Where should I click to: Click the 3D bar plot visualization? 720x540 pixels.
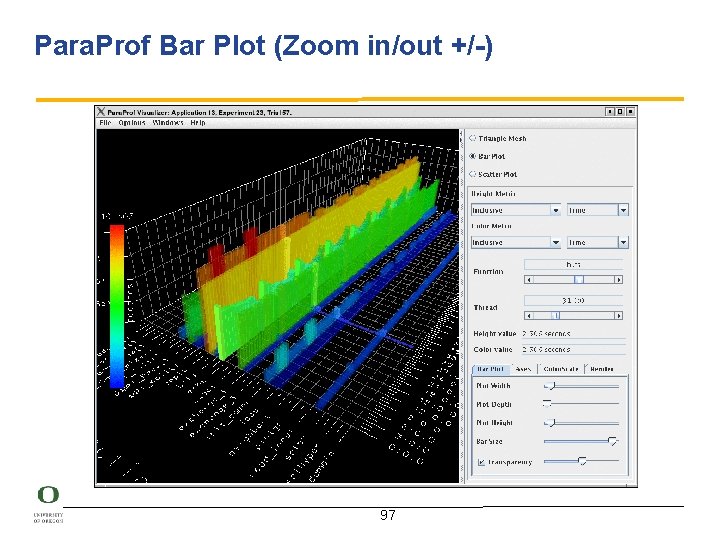click(277, 306)
